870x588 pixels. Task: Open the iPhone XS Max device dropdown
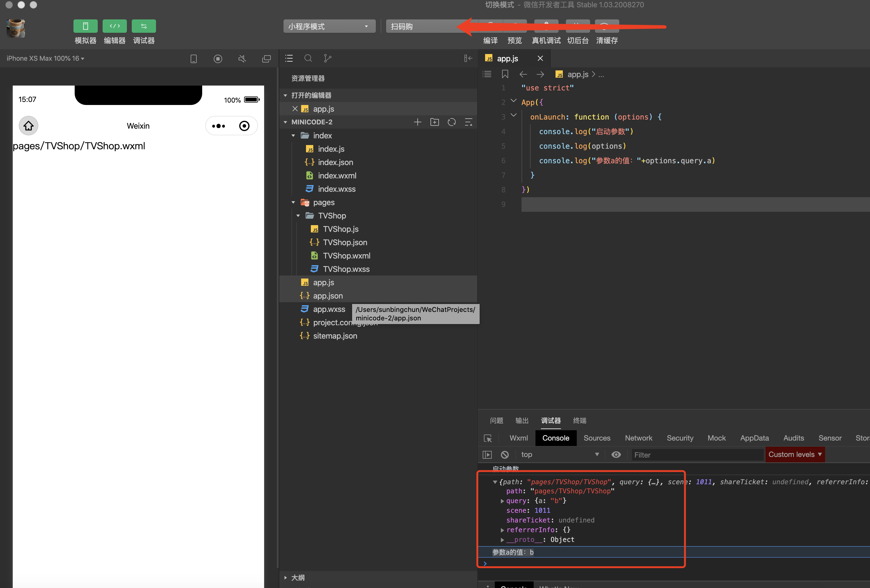pos(45,58)
